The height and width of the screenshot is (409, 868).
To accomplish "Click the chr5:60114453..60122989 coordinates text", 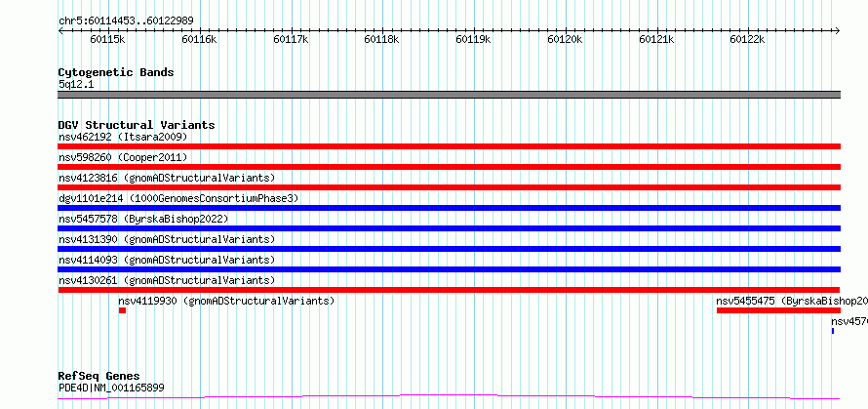I will 126,21.
